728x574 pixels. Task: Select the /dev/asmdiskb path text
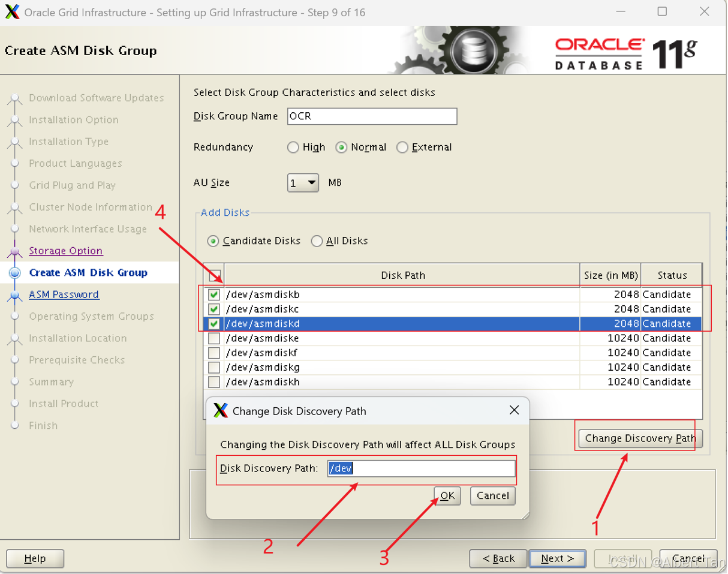click(x=263, y=294)
